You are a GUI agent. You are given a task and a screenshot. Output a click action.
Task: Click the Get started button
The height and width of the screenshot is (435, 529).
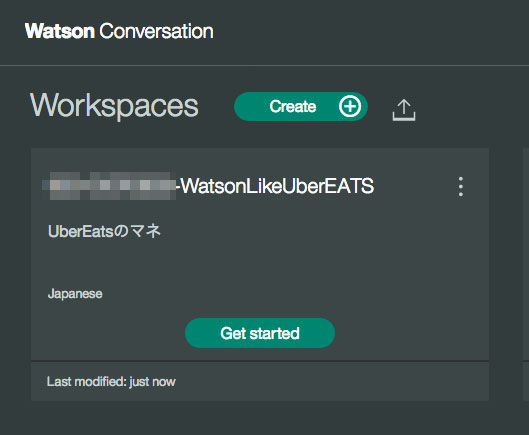(x=260, y=333)
